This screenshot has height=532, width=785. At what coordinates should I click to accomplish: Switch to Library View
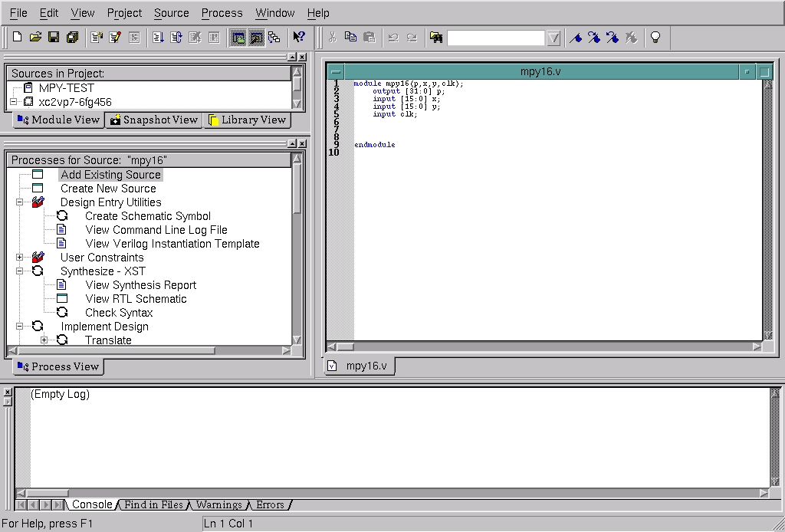tap(248, 120)
